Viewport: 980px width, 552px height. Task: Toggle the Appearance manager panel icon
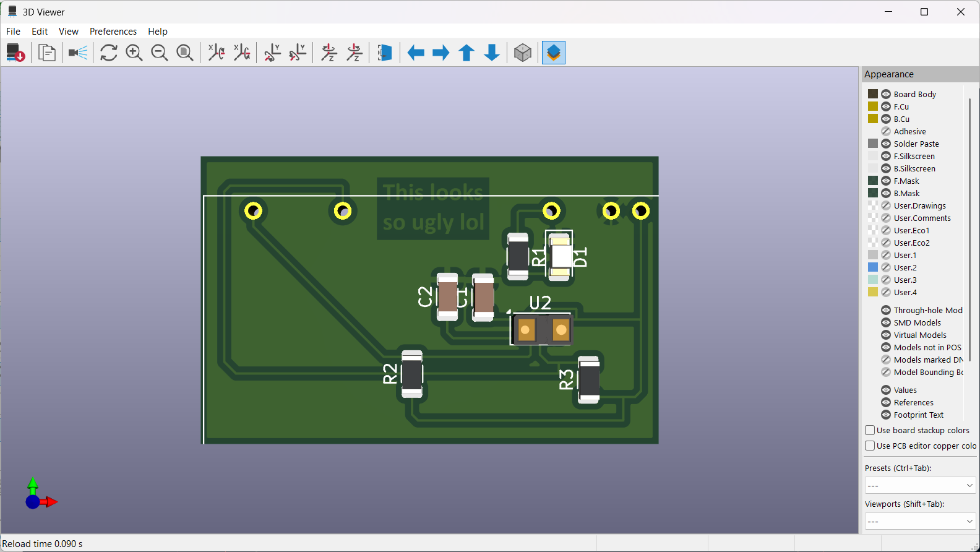pyautogui.click(x=554, y=53)
